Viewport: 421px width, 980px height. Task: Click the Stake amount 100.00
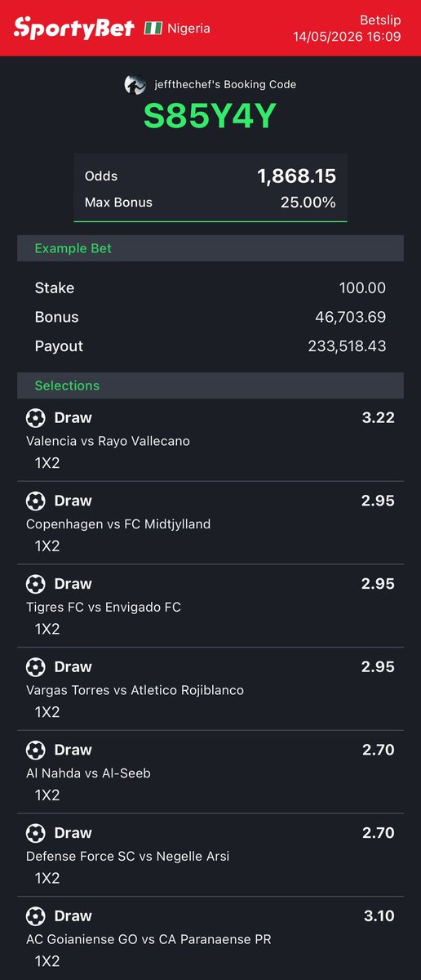coord(362,287)
